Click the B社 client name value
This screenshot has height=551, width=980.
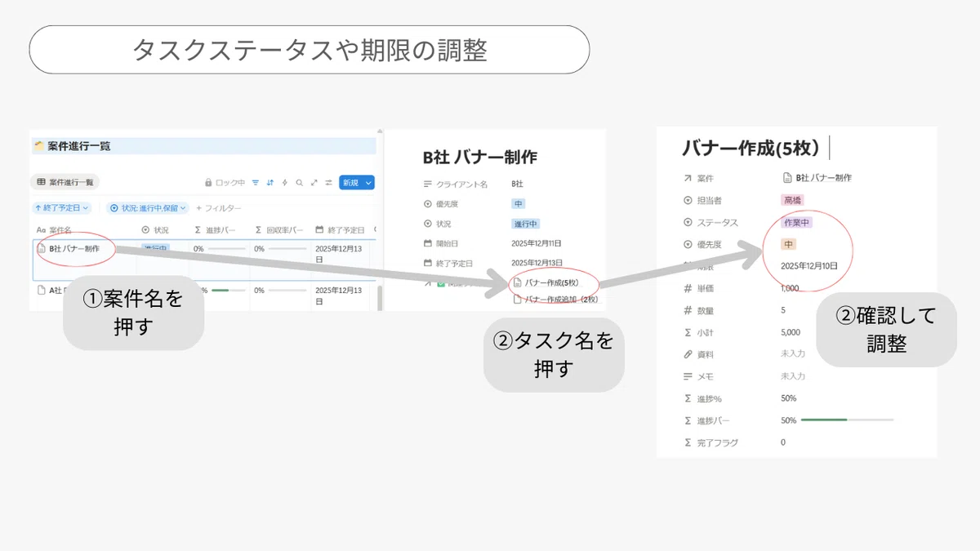[518, 184]
